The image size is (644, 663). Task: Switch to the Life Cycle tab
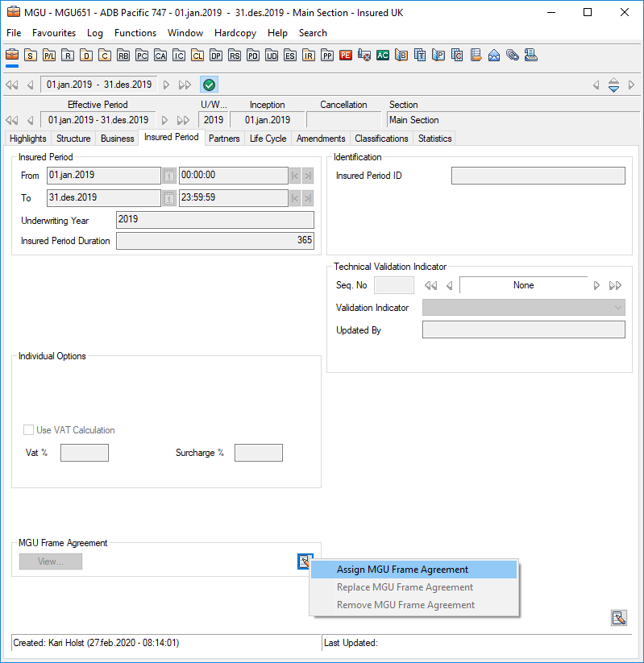(x=268, y=139)
